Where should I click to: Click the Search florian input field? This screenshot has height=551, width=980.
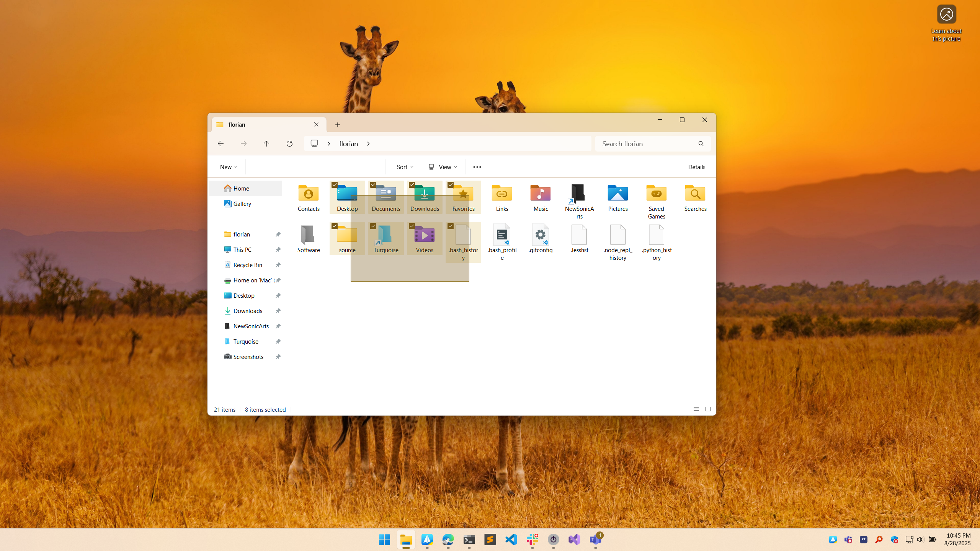click(x=647, y=144)
